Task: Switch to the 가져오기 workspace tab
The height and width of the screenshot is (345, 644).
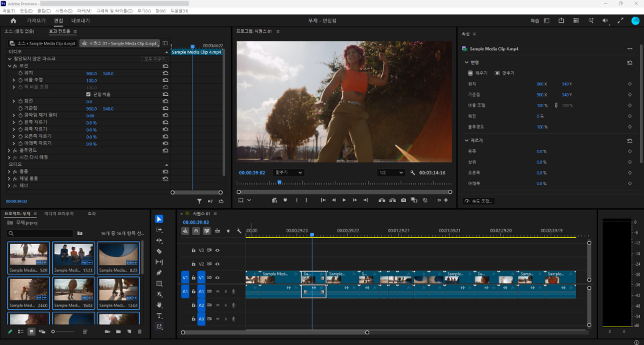Action: pos(36,21)
